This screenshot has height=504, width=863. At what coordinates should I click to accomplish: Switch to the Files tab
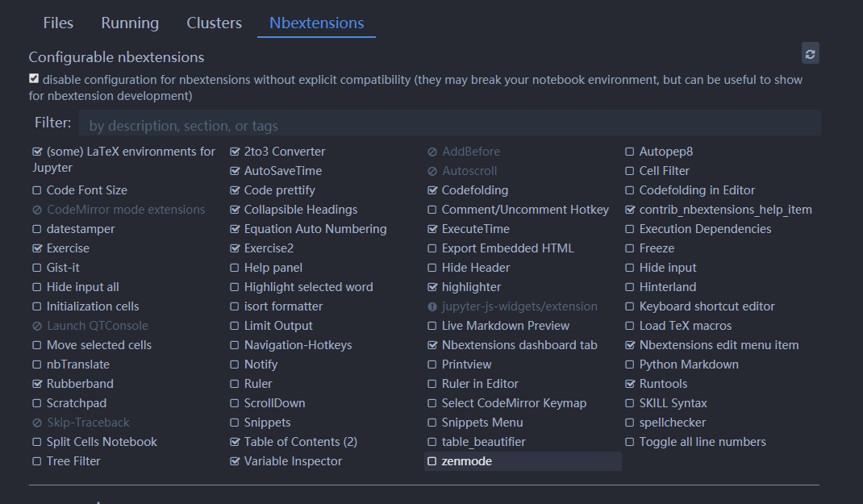click(x=58, y=23)
